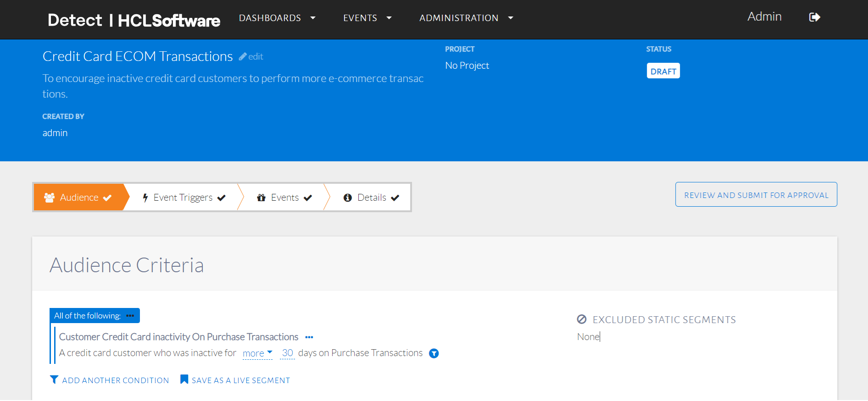The width and height of the screenshot is (868, 401).
Task: Click the funnel icon for Add Another Condition
Action: click(54, 380)
